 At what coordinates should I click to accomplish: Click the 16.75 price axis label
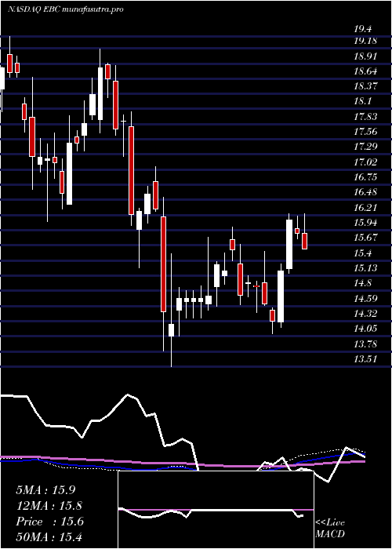coord(365,176)
